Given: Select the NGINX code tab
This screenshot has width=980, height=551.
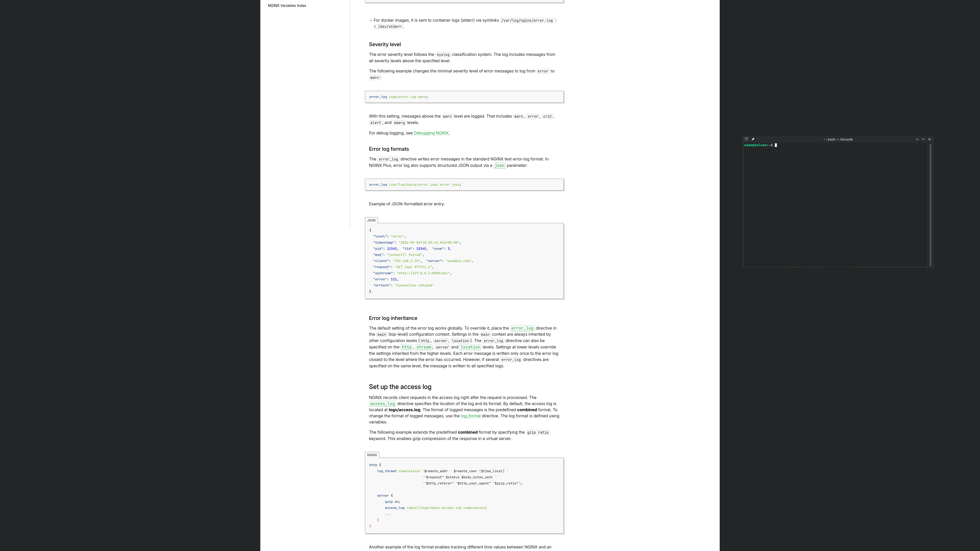Looking at the screenshot, I should point(372,455).
